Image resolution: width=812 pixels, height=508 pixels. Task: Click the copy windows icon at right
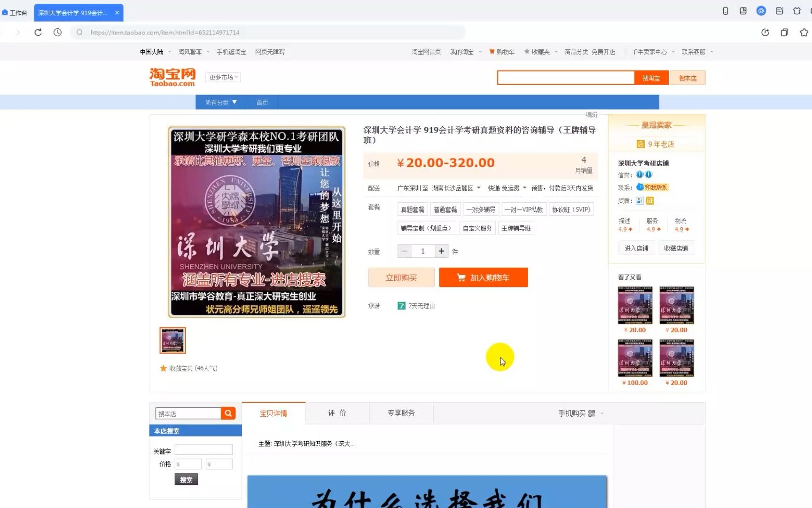[x=784, y=32]
